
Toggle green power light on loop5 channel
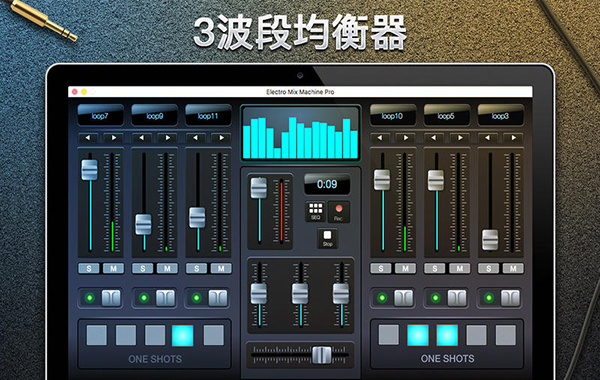tap(435, 298)
